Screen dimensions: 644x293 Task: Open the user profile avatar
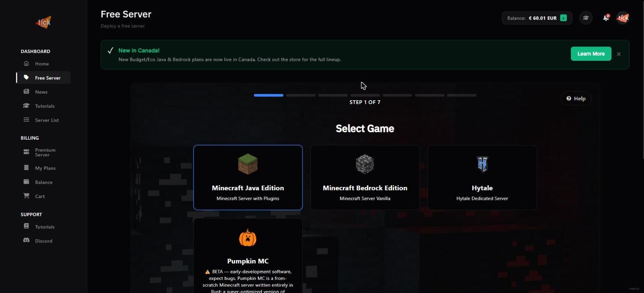coord(623,18)
